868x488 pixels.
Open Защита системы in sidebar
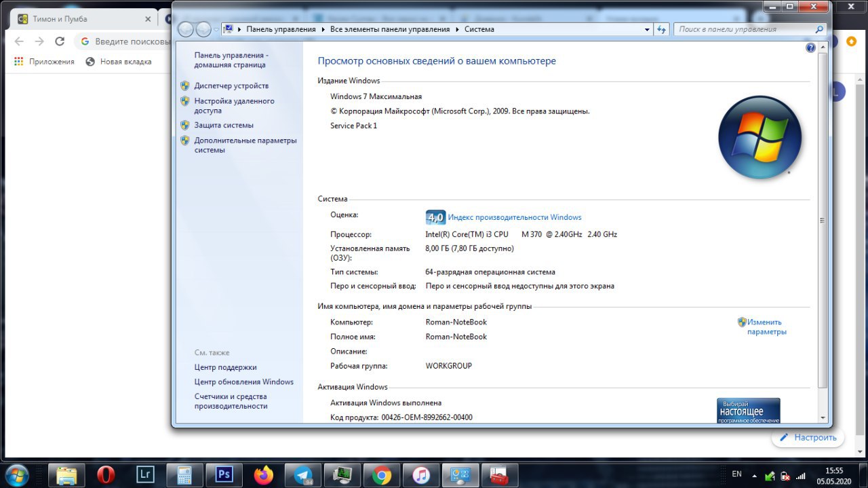coord(224,125)
